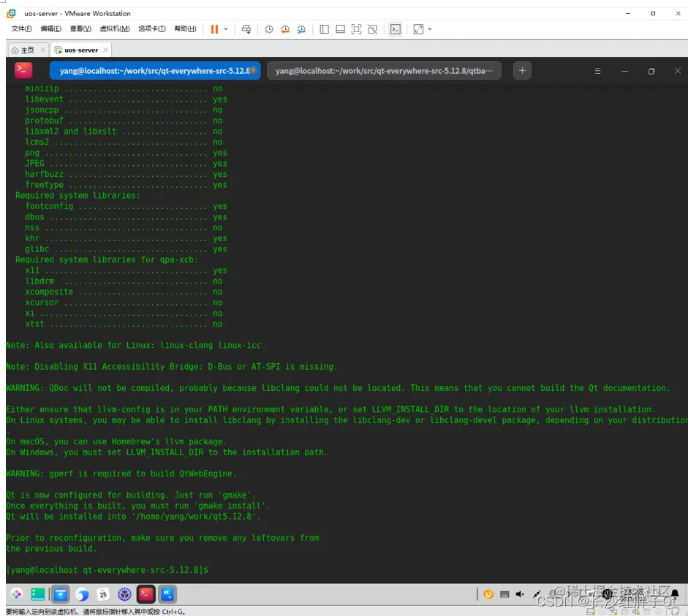Launch the browser from the dock
688x616 pixels.
click(82, 595)
